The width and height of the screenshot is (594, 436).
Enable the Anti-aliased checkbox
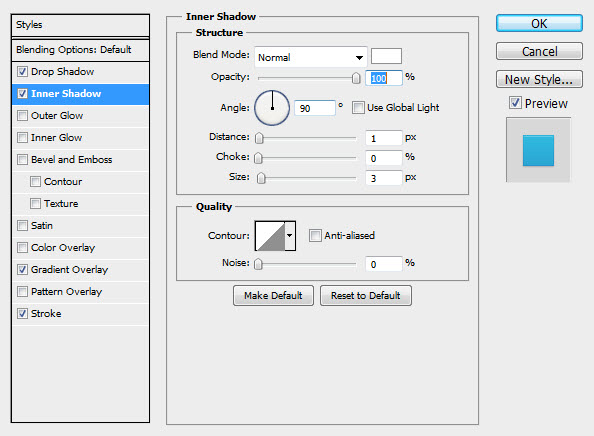click(315, 236)
